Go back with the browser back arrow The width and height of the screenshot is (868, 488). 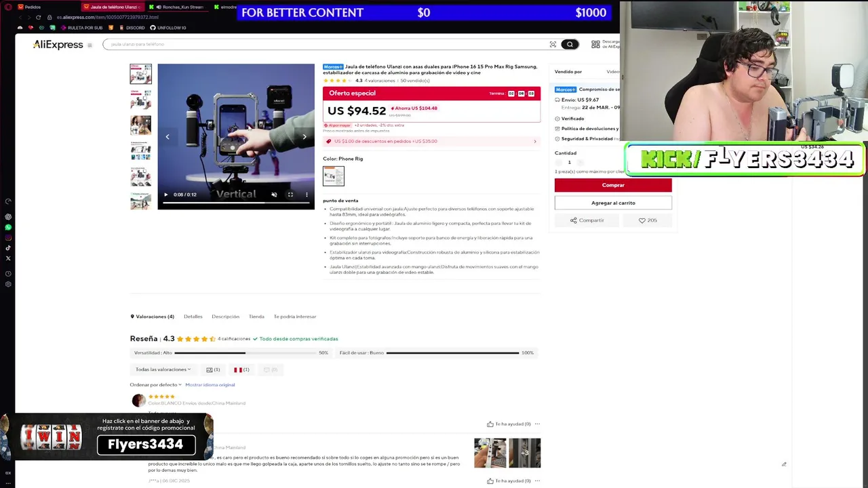(19, 17)
